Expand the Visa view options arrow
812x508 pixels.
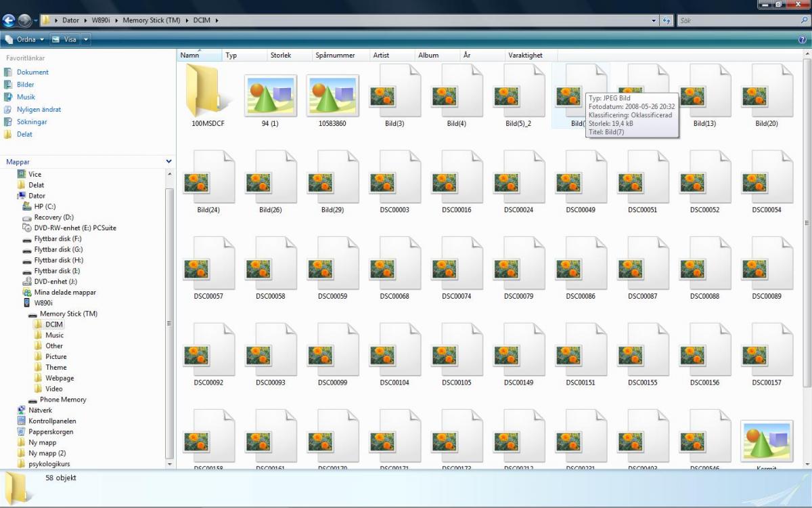pos(86,39)
